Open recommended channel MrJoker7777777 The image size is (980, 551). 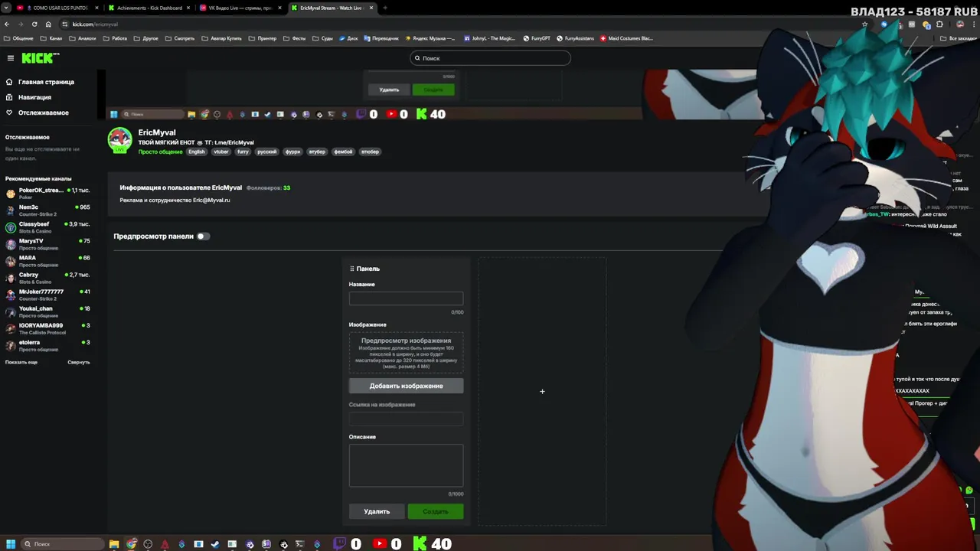47,294
